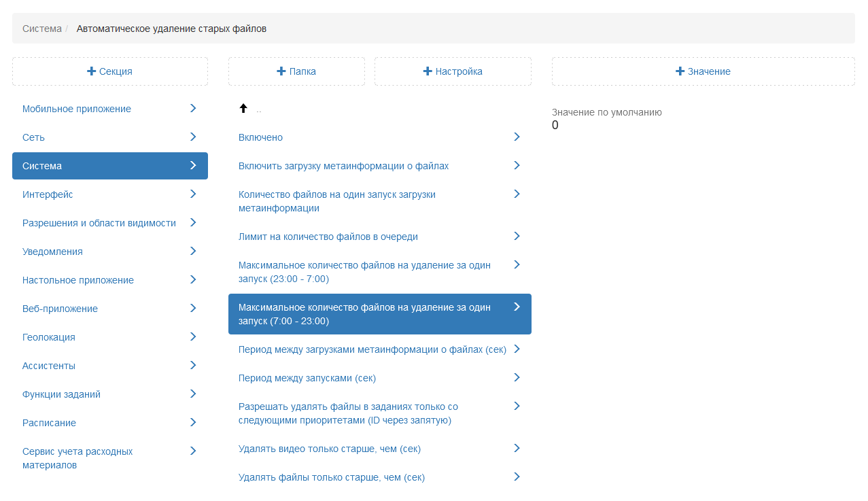Click the plus icon beside Секция
The image size is (868, 501).
[92, 71]
